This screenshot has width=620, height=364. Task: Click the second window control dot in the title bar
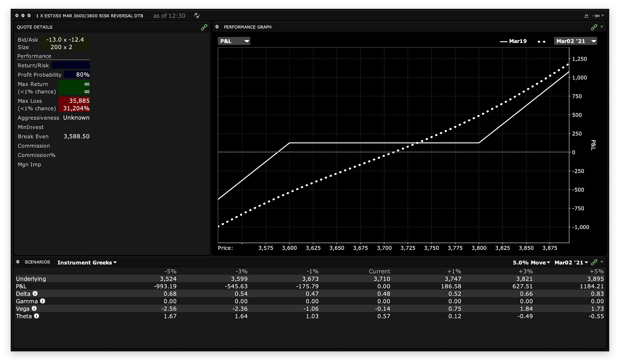click(x=23, y=15)
